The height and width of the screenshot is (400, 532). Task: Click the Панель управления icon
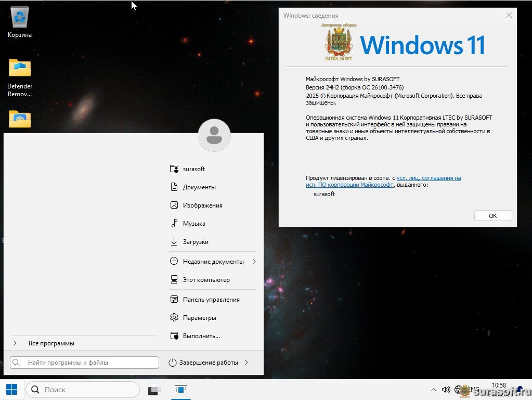click(x=174, y=299)
